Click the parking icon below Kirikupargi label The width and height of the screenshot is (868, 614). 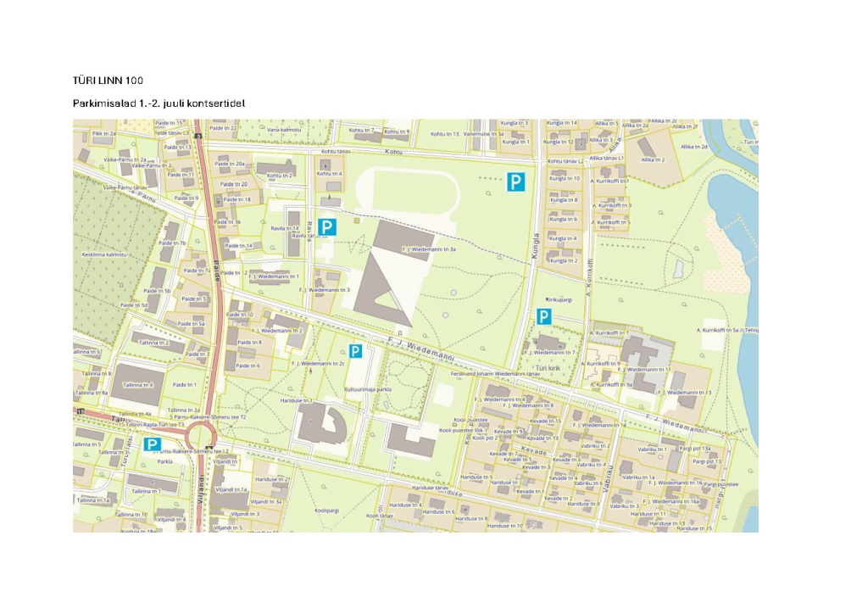coord(544,316)
